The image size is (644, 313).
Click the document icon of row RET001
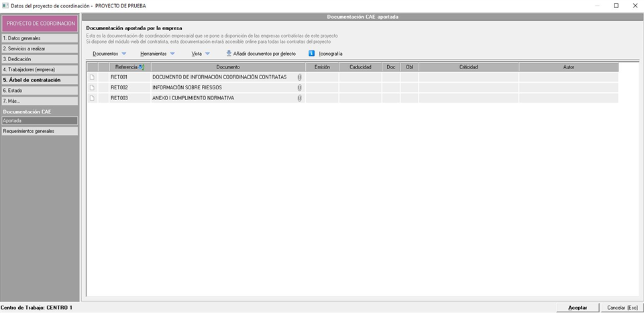point(93,77)
